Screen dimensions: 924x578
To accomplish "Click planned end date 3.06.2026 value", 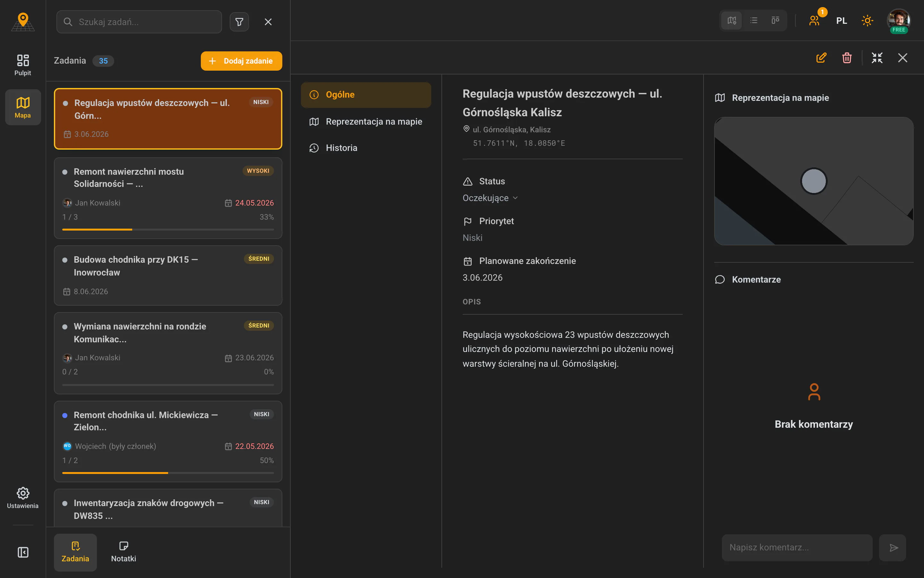I will 482,277.
